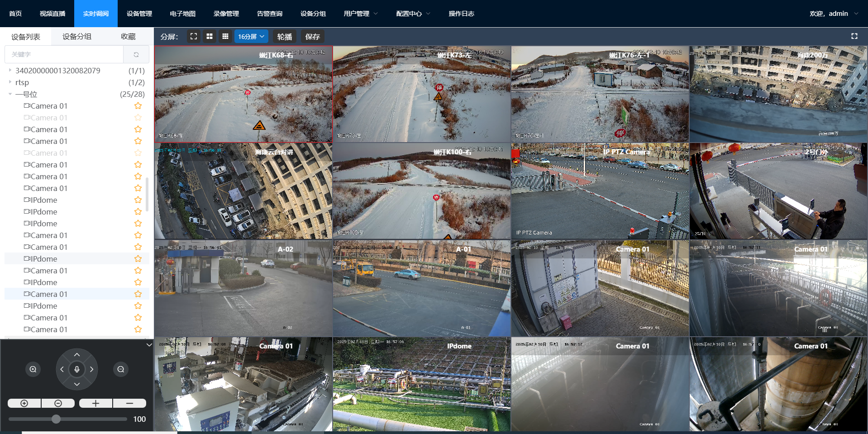868x434 pixels.
Task: Switch to the 设备分组 sidebar tab
Action: (77, 37)
